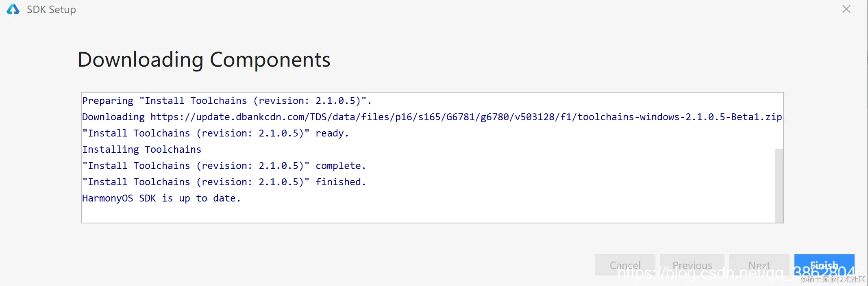Click the word Downloading in URL line

113,117
